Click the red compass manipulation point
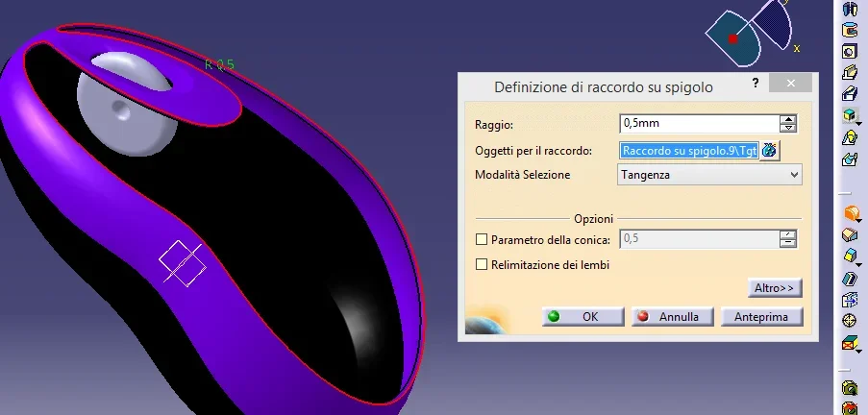 point(732,39)
